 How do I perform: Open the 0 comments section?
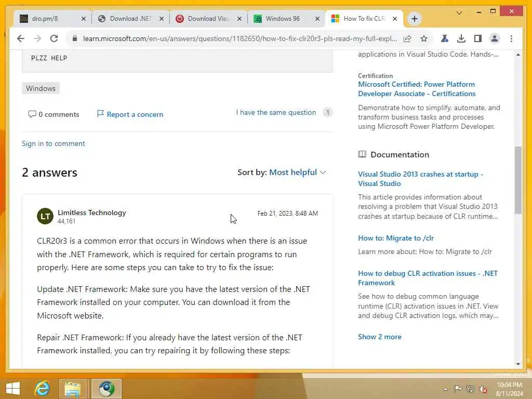tap(54, 114)
